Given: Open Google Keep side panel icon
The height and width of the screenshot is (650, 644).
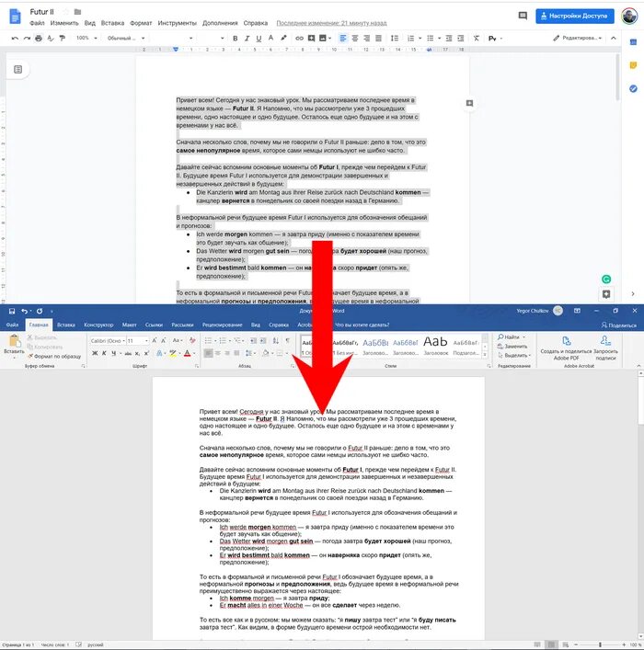Looking at the screenshot, I should [x=633, y=65].
